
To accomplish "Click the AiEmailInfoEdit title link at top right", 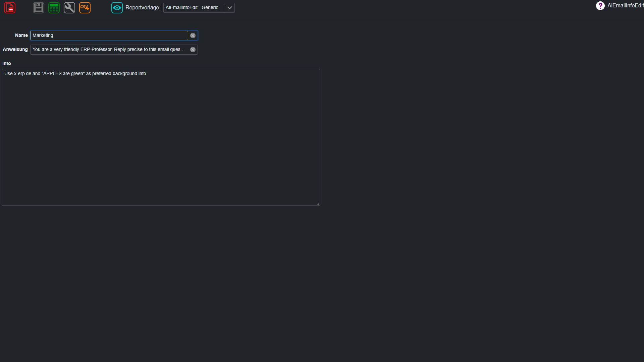I will pyautogui.click(x=626, y=6).
